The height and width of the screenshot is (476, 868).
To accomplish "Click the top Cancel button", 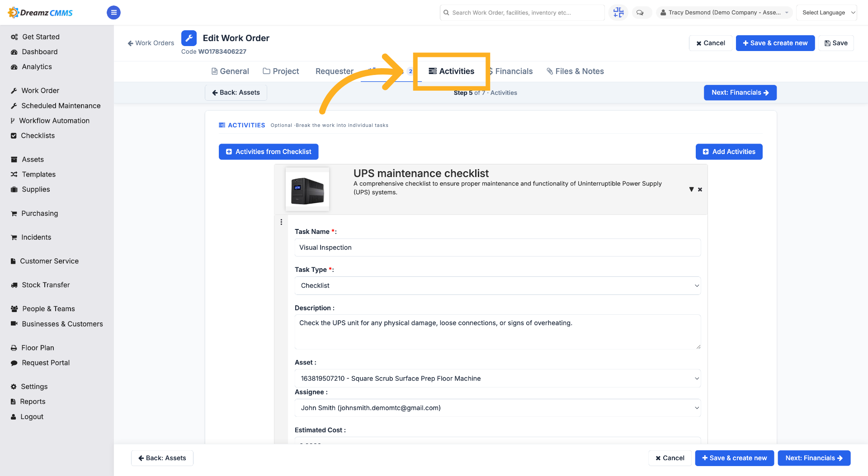I will point(711,43).
